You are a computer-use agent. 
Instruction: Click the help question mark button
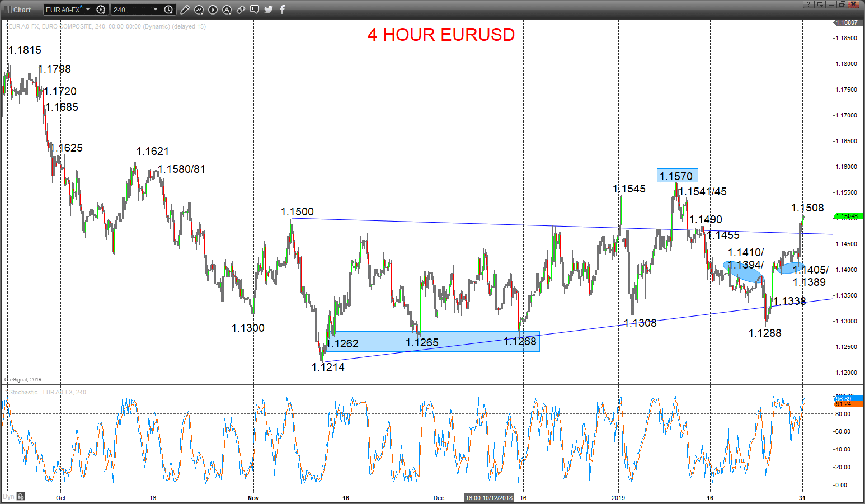tap(808, 4)
